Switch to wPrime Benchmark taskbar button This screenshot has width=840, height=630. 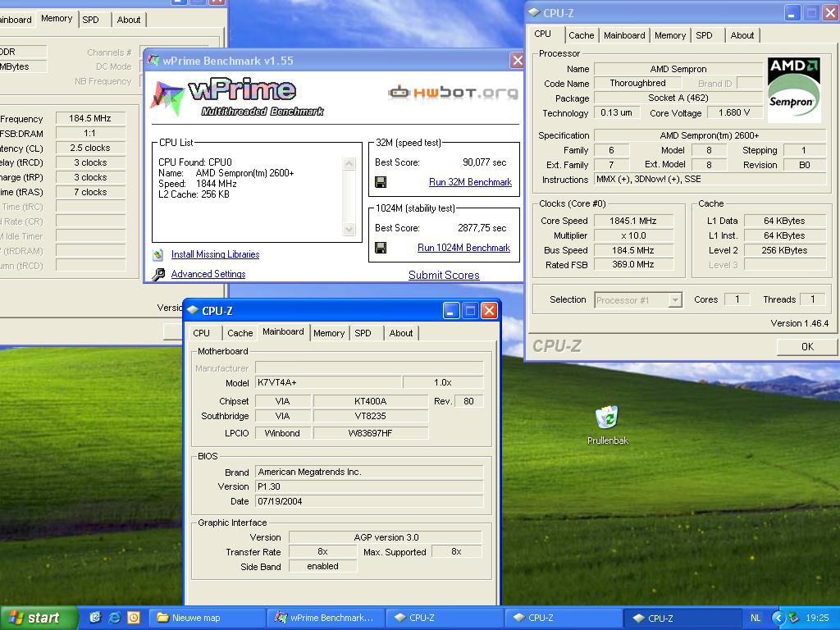pyautogui.click(x=326, y=618)
